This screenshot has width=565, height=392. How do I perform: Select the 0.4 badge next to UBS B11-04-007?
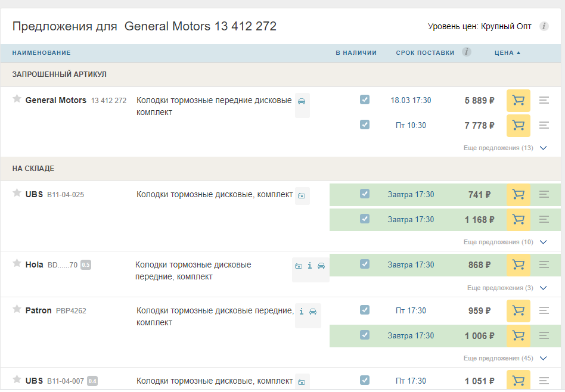pyautogui.click(x=92, y=381)
